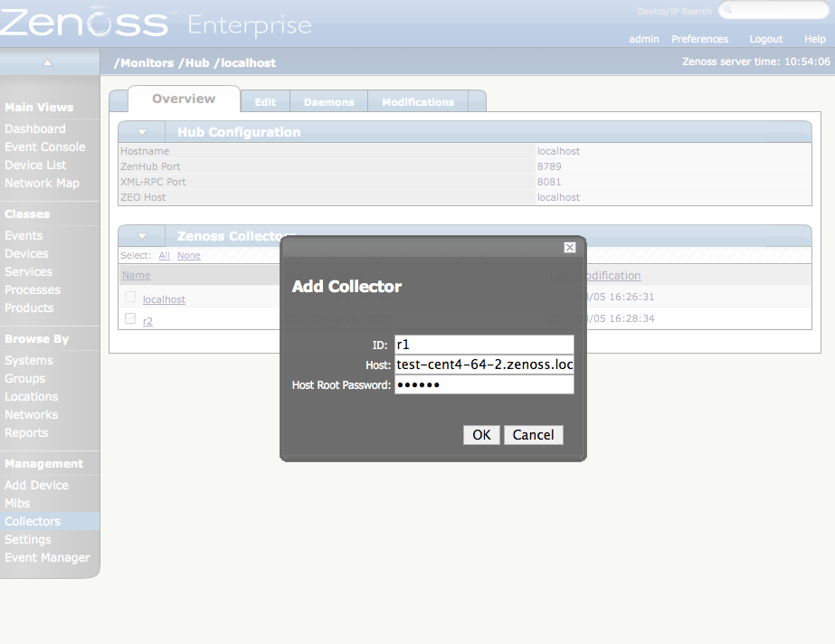Open the Help link
Viewport: 835px width, 644px height.
pyautogui.click(x=815, y=39)
